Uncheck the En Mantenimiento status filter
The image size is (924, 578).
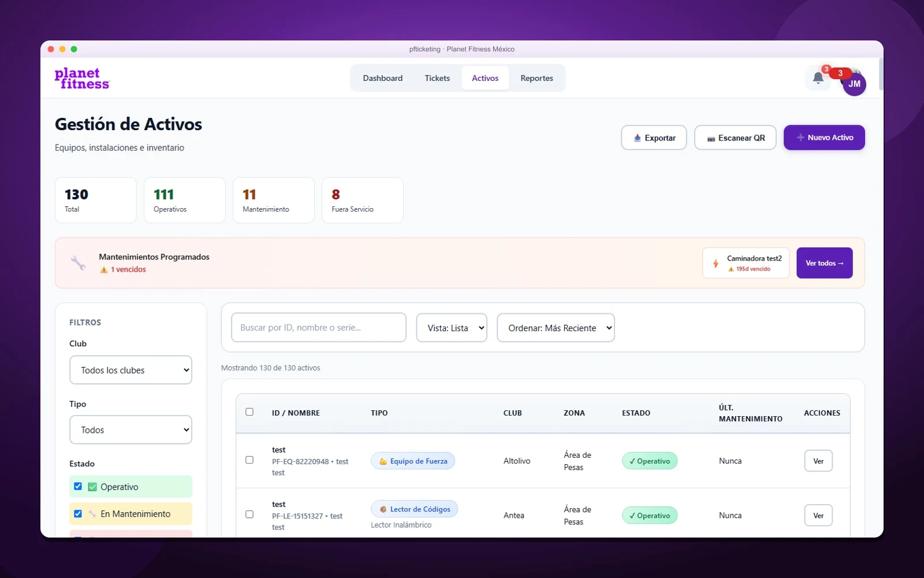click(x=78, y=513)
